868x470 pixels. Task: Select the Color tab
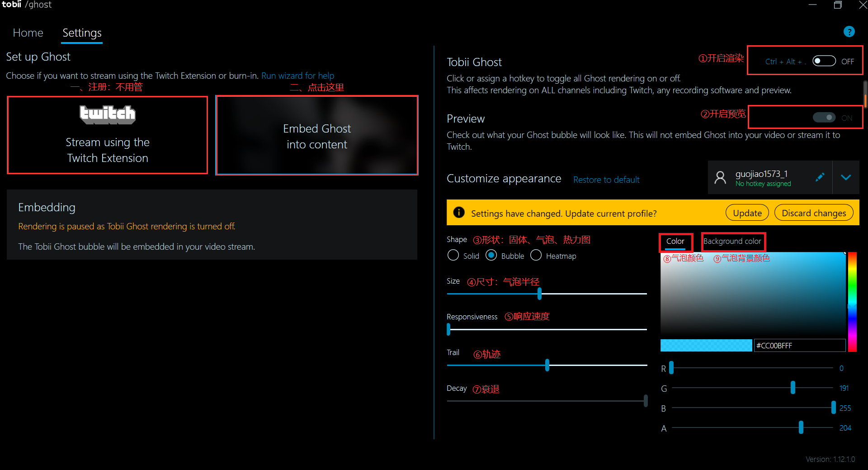pyautogui.click(x=675, y=242)
